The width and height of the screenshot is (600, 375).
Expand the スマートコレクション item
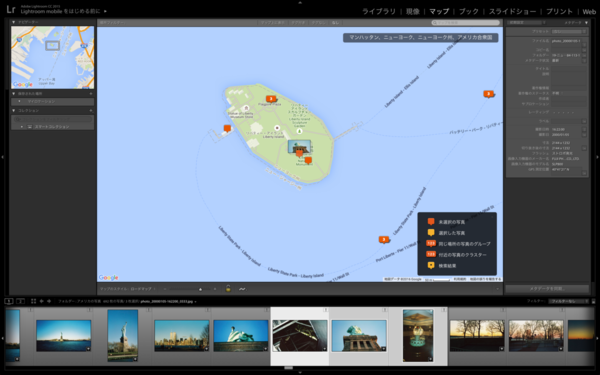(22, 126)
